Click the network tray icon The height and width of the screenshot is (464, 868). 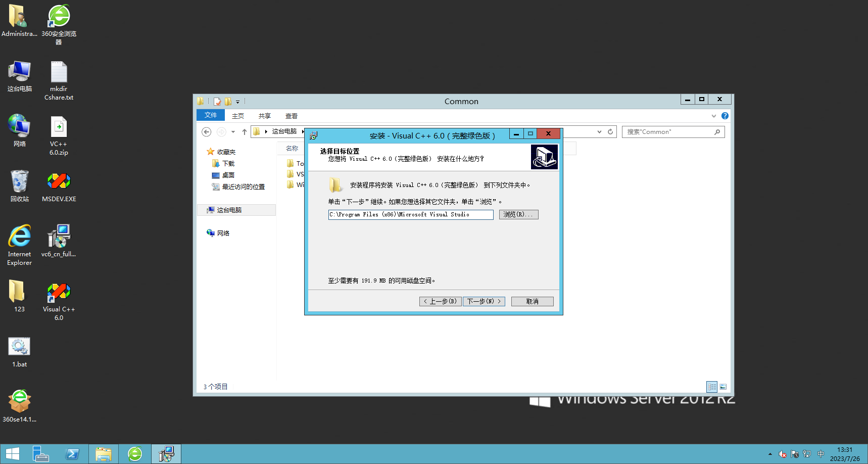coord(807,454)
